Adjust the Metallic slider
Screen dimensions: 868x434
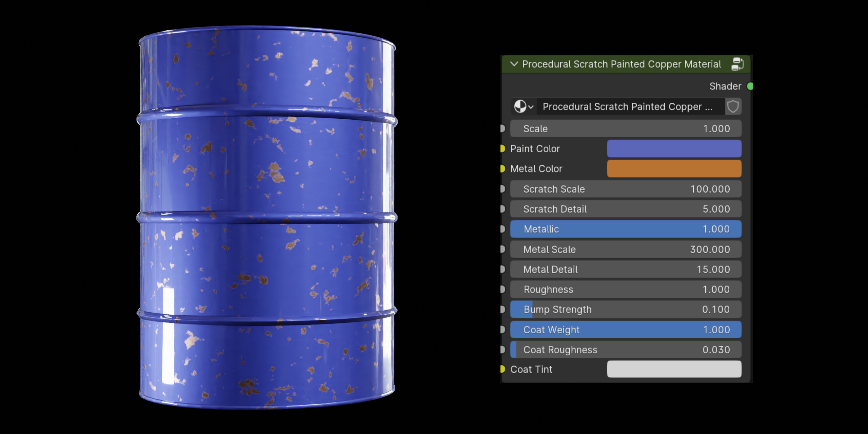(x=626, y=229)
